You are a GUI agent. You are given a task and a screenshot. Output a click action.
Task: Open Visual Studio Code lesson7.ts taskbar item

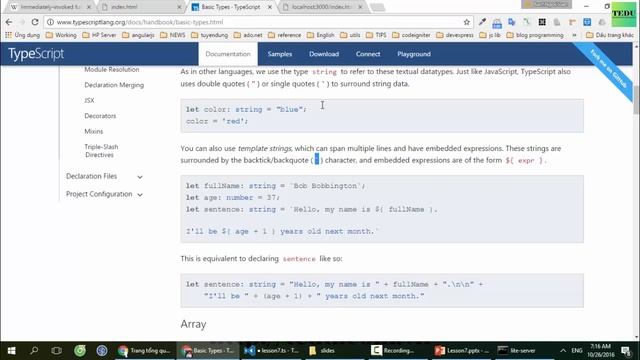click(x=271, y=351)
